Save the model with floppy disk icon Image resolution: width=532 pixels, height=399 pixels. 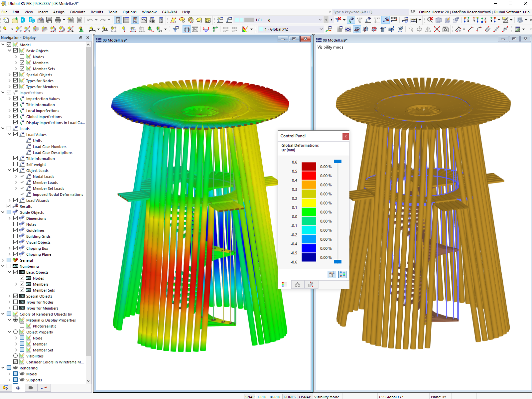click(x=49, y=20)
